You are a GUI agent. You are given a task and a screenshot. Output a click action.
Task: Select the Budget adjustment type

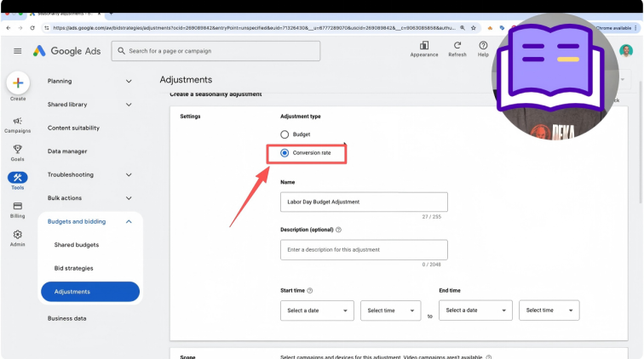(285, 134)
